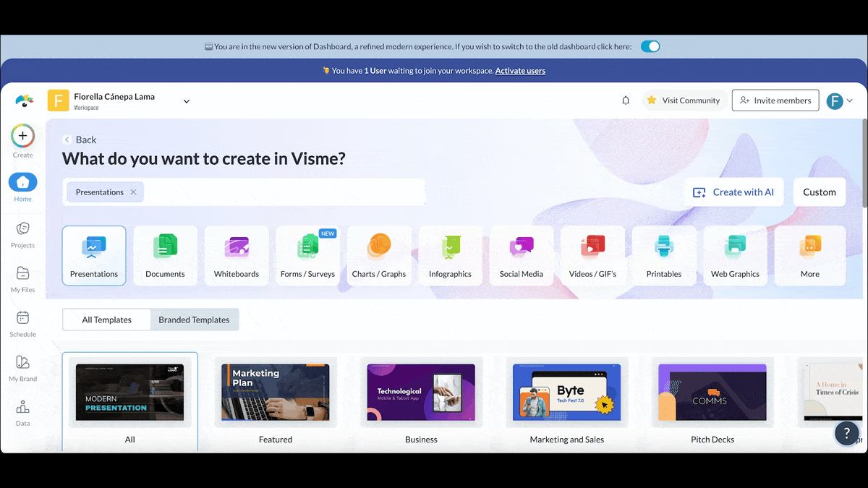Open the Social Media category

pyautogui.click(x=522, y=254)
